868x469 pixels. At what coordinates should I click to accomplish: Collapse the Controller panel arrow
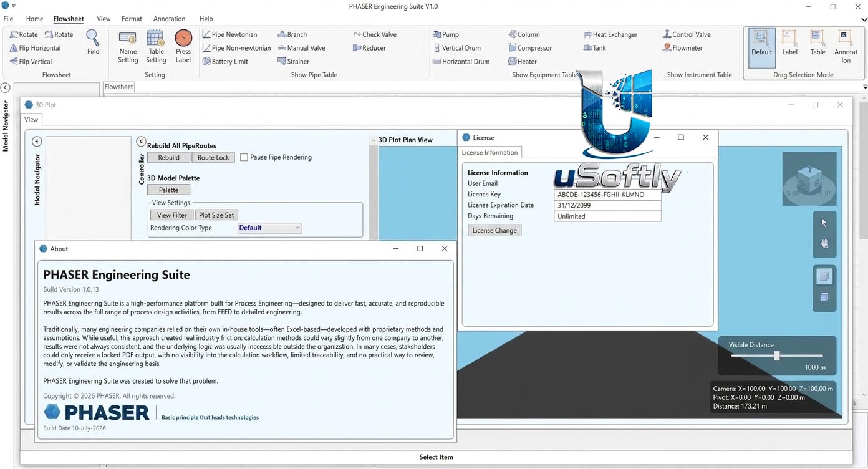point(141,142)
